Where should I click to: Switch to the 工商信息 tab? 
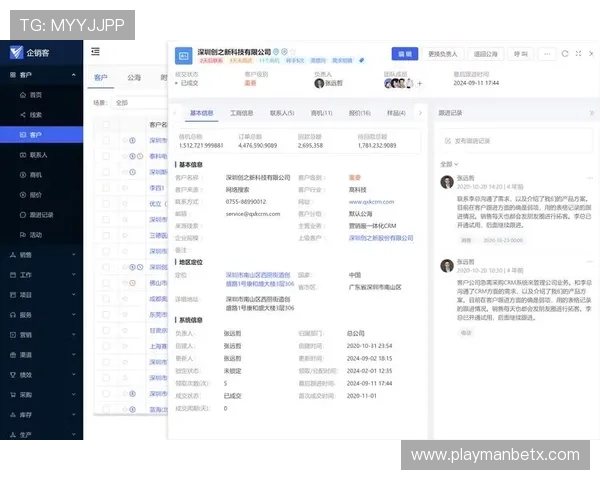[241, 113]
